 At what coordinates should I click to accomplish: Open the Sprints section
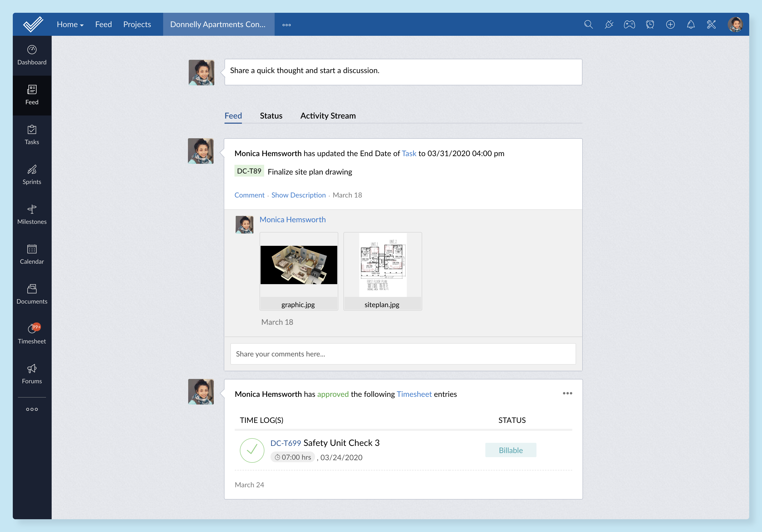tap(32, 175)
